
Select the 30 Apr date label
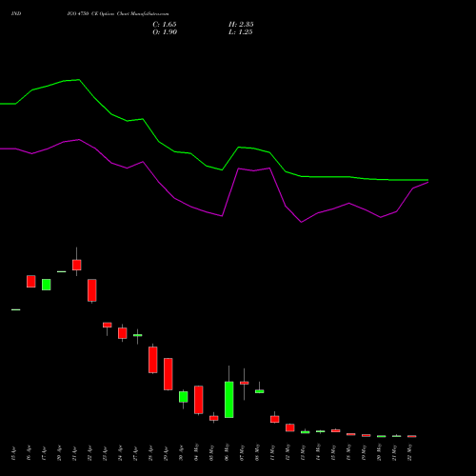(x=181, y=453)
